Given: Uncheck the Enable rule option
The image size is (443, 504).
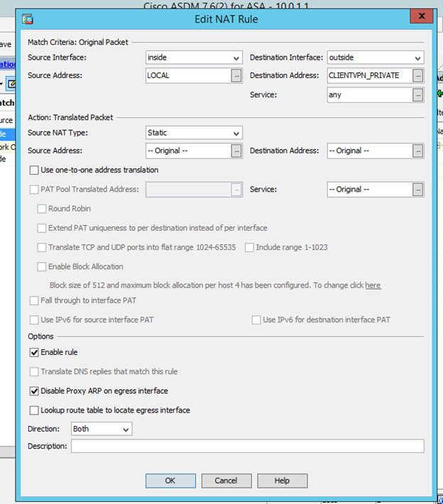Looking at the screenshot, I should pos(34,352).
